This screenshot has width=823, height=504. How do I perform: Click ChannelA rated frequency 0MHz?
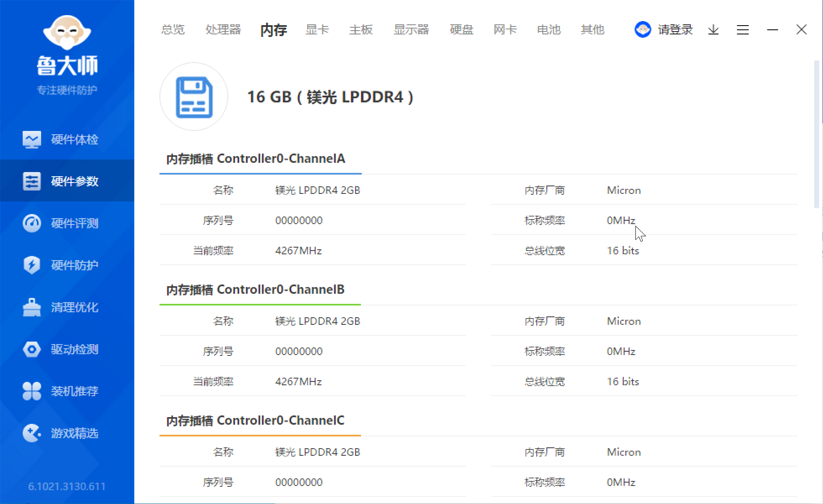click(621, 220)
